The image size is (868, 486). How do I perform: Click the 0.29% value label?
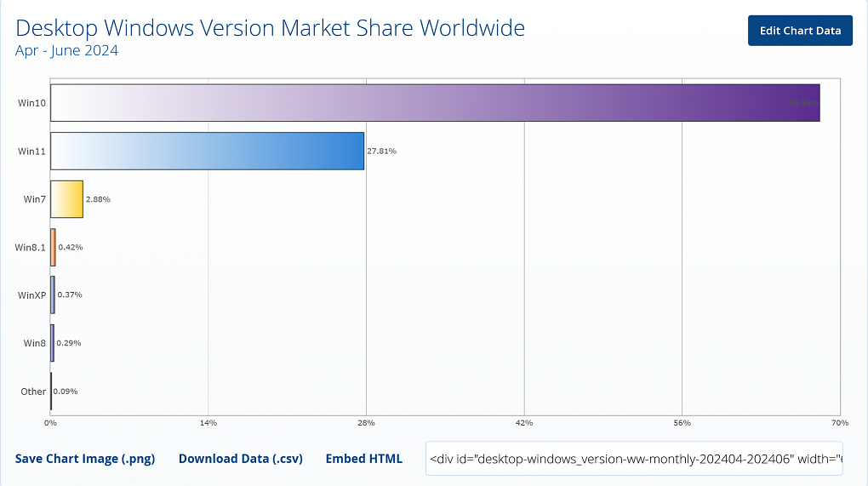pos(69,343)
